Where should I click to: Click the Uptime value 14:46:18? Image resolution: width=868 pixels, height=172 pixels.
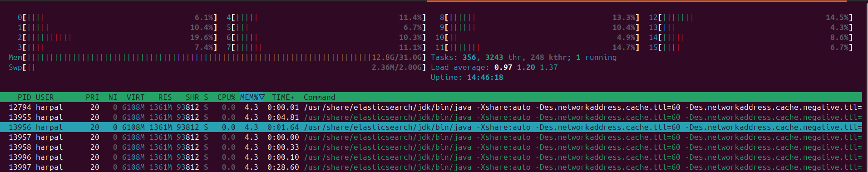pyautogui.click(x=485, y=77)
